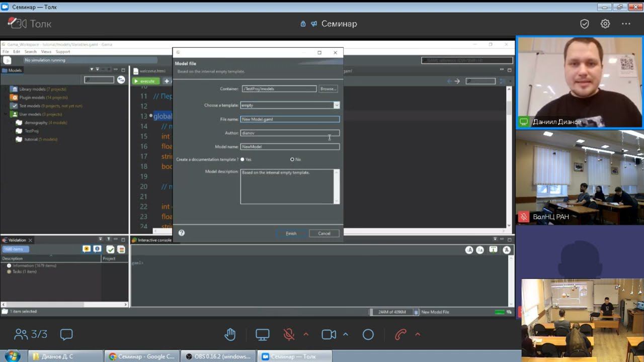Screen dimensions: 644x362
Task: Open the Толк settings gear icon
Action: click(x=605, y=24)
